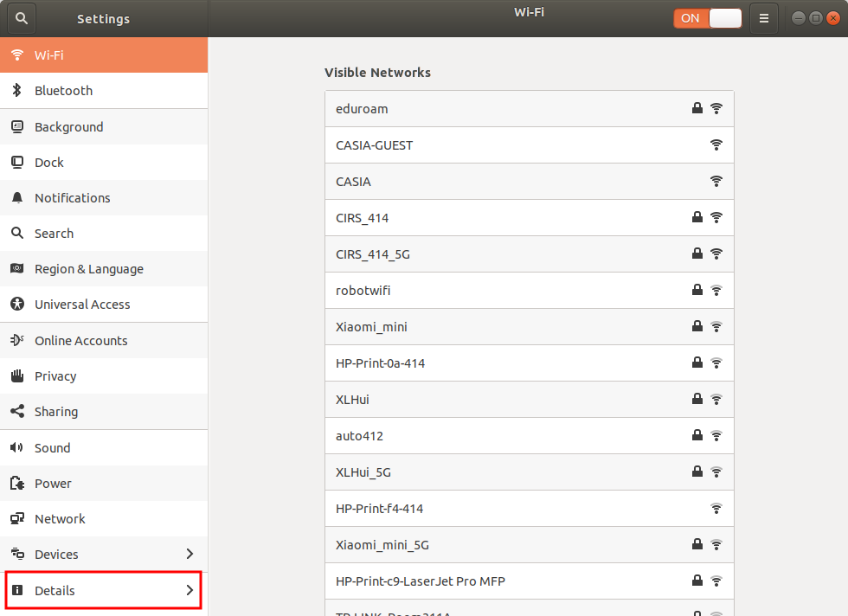The image size is (848, 616).
Task: Connect to the robotwifi network
Action: tap(530, 290)
